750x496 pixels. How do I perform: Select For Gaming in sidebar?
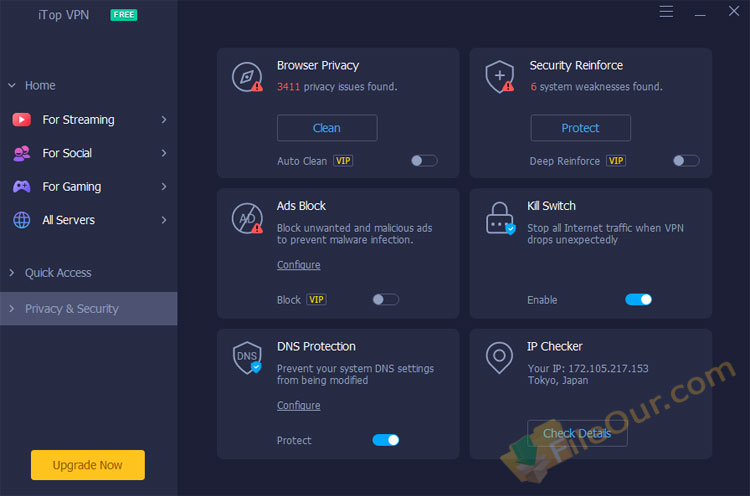click(89, 187)
